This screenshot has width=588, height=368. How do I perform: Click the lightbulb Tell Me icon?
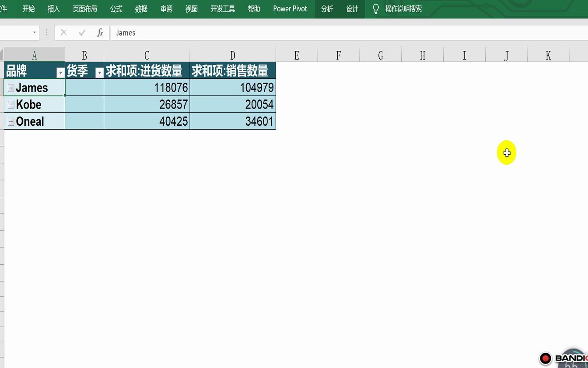tap(375, 9)
